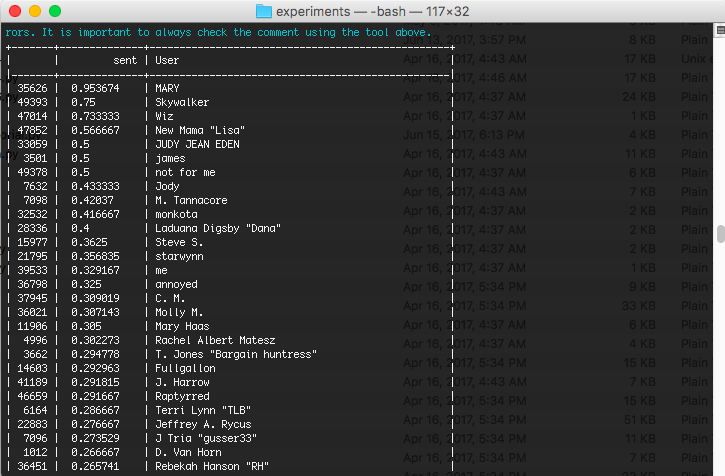Click the user name 'annoyed'

[x=176, y=284]
